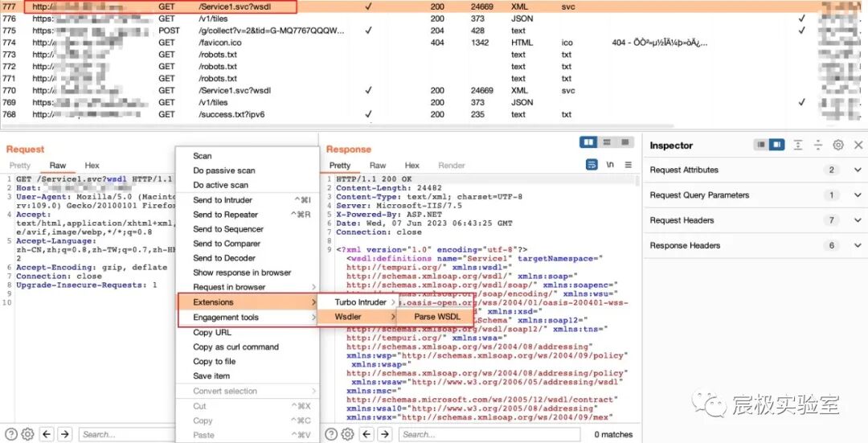Choose Copy URL from context menu
The height and width of the screenshot is (443, 868).
(x=248, y=332)
